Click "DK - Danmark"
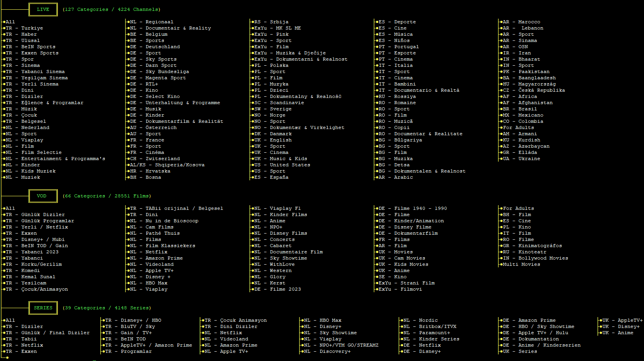This screenshot has width=644, height=361. click(x=273, y=134)
